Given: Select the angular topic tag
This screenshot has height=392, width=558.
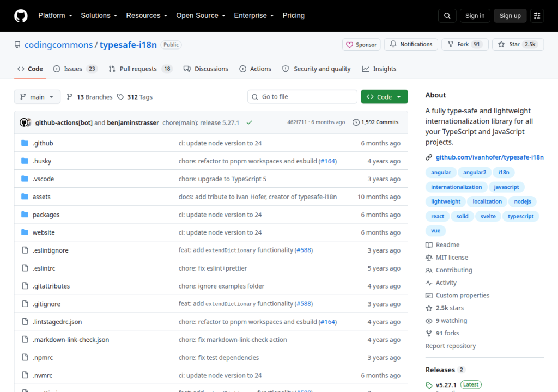Looking at the screenshot, I should point(441,173).
